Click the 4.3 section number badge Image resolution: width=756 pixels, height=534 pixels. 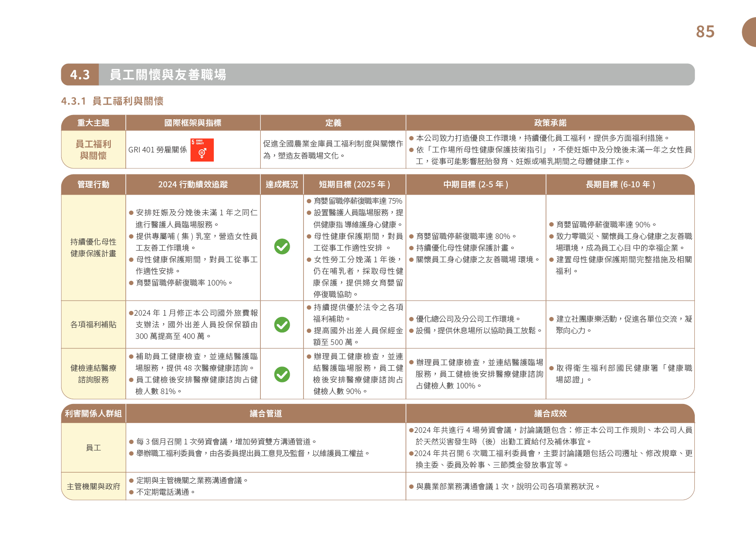pyautogui.click(x=80, y=75)
